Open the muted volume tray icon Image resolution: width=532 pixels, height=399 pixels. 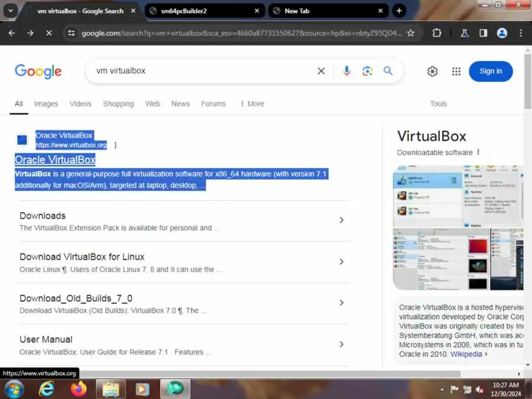pos(480,390)
